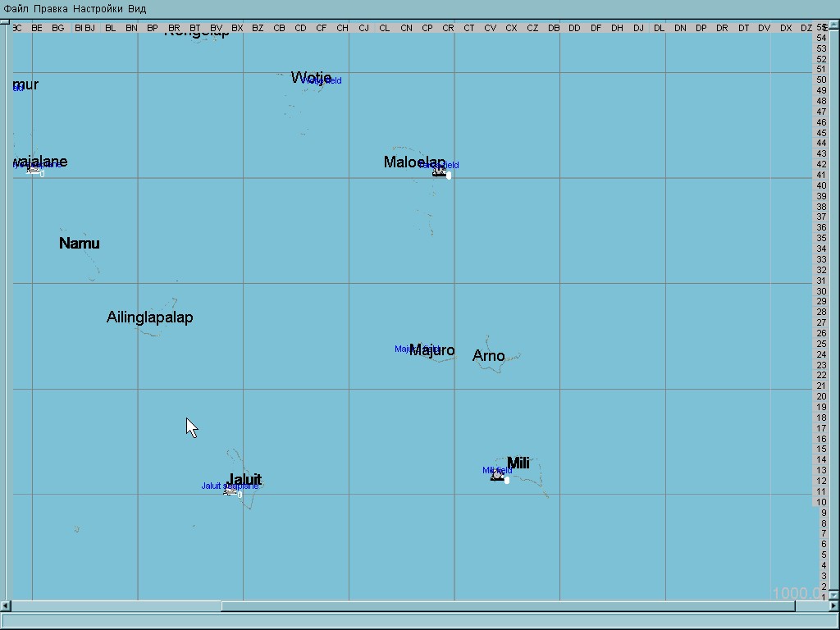Click the Arno atoll name
The image size is (840, 630).
tap(489, 356)
